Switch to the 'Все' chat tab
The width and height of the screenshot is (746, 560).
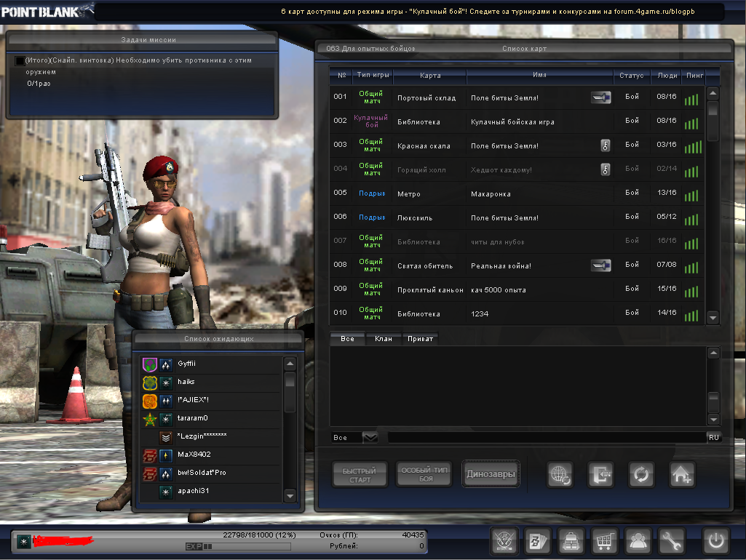click(347, 338)
